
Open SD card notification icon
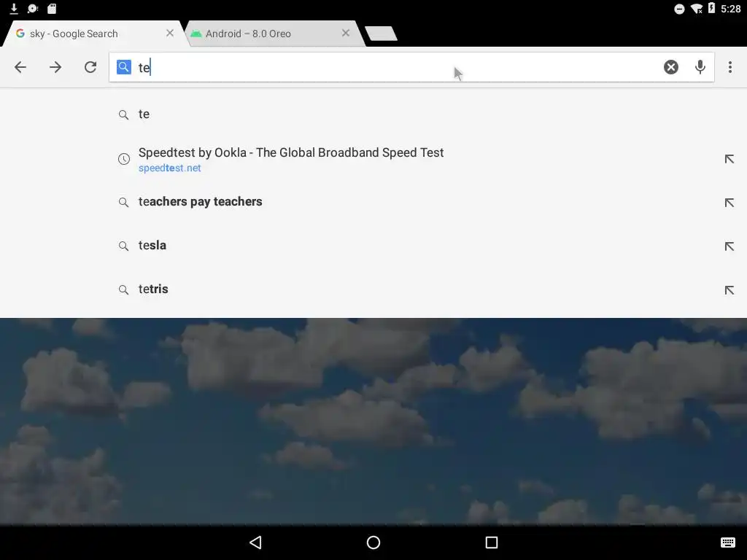[52, 8]
